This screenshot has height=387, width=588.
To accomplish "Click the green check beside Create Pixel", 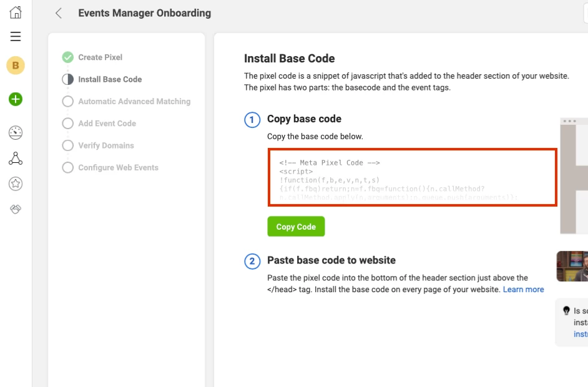I will point(68,57).
